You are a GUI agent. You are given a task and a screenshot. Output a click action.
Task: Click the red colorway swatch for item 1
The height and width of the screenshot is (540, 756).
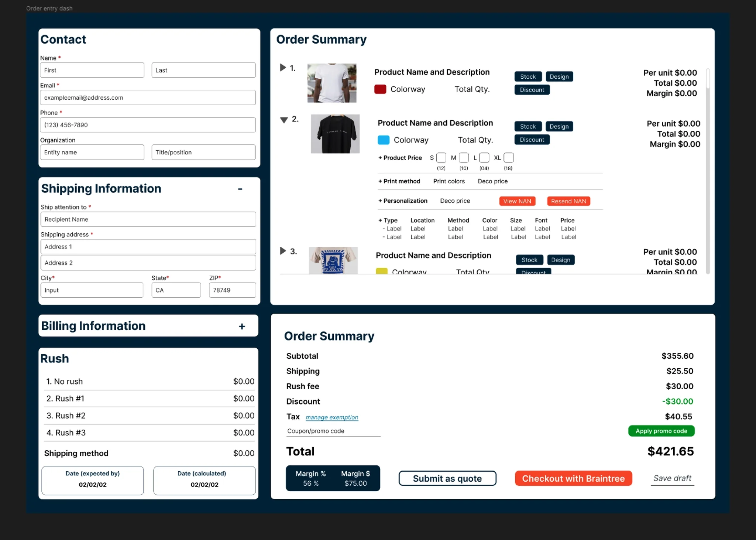(x=380, y=89)
